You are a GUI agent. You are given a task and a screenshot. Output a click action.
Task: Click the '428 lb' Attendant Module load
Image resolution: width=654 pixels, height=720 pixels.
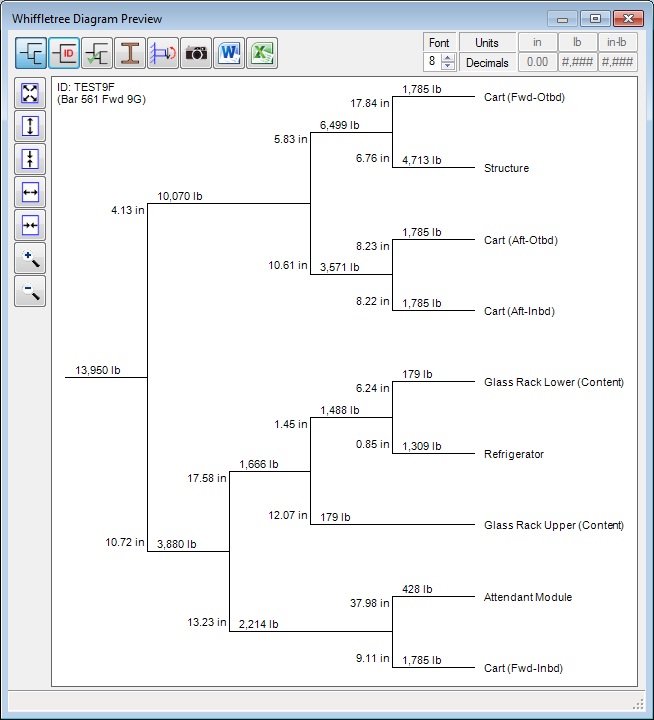[417, 589]
